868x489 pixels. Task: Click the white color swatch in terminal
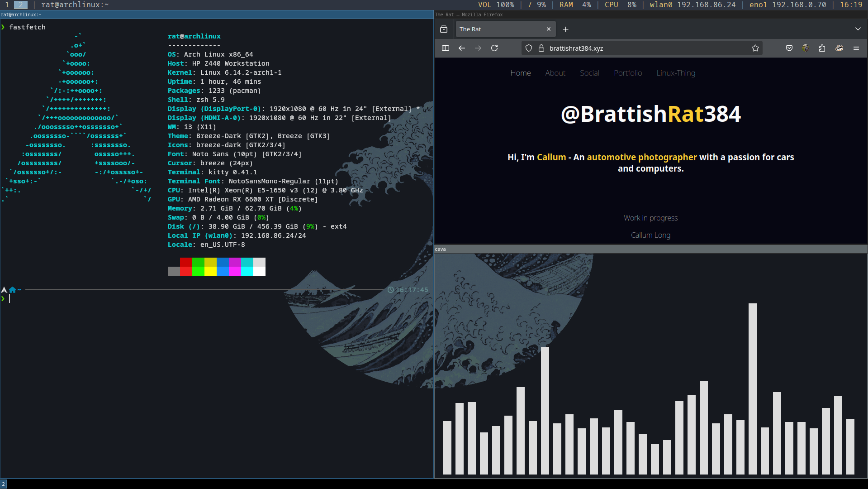pyautogui.click(x=259, y=271)
